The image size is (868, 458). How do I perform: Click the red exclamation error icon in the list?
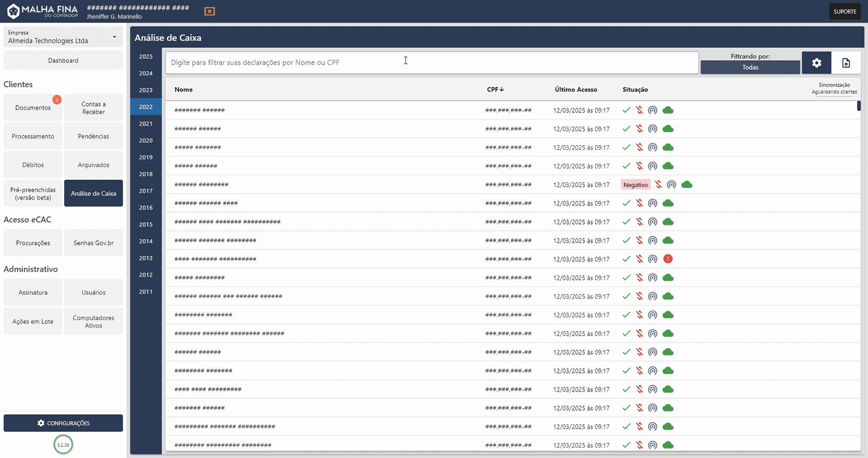click(x=668, y=259)
